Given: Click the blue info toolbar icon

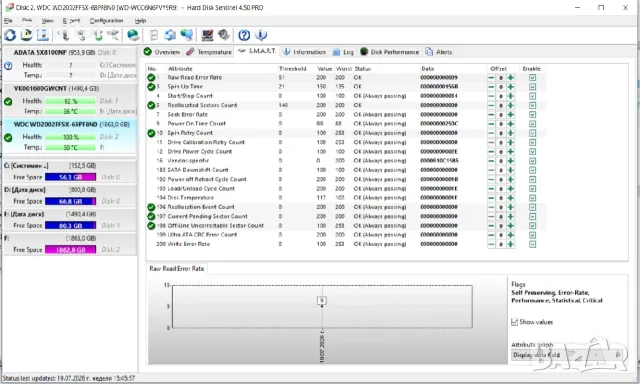Looking at the screenshot, I should pos(261,35).
